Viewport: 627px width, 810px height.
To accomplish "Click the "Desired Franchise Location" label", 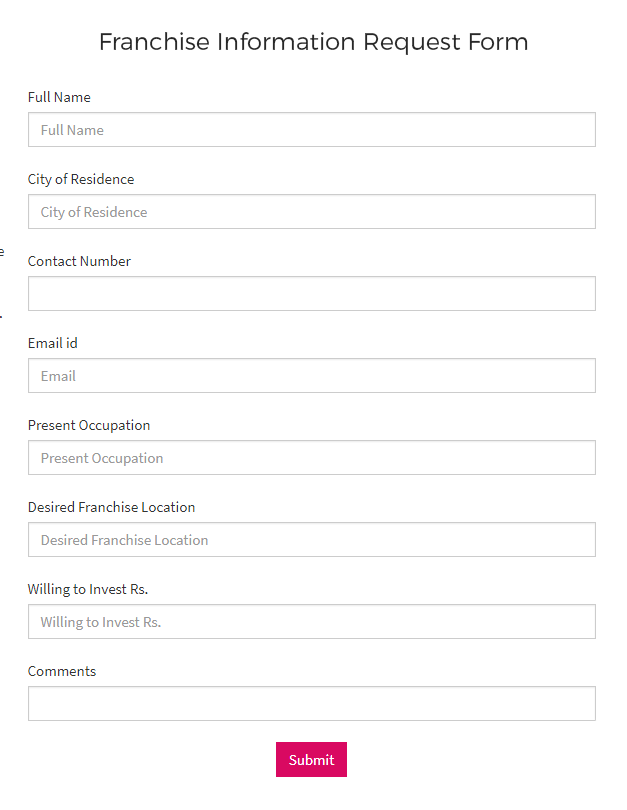I will [x=112, y=507].
